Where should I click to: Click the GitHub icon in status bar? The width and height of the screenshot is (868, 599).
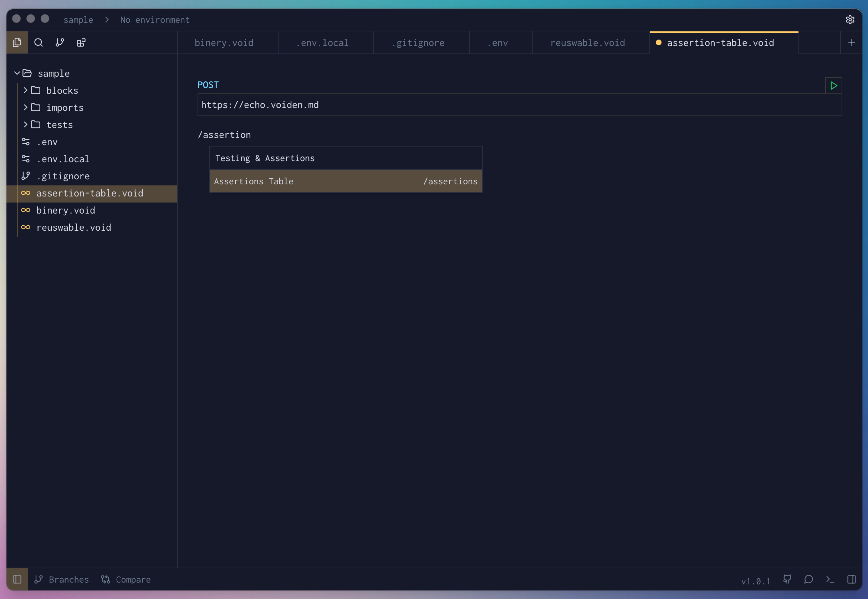pyautogui.click(x=787, y=579)
